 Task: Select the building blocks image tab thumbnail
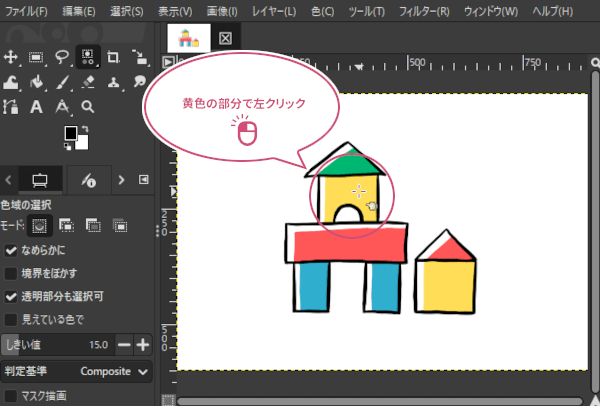189,38
